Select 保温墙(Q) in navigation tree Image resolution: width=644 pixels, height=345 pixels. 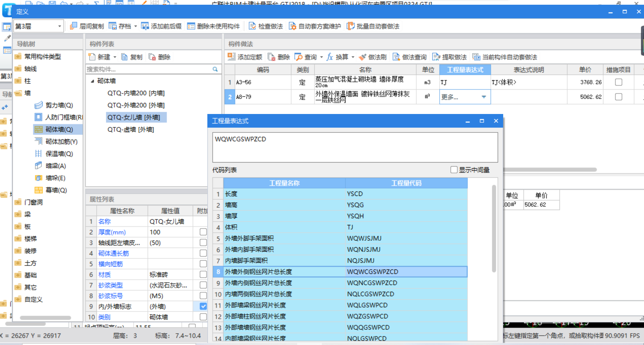pyautogui.click(x=54, y=154)
